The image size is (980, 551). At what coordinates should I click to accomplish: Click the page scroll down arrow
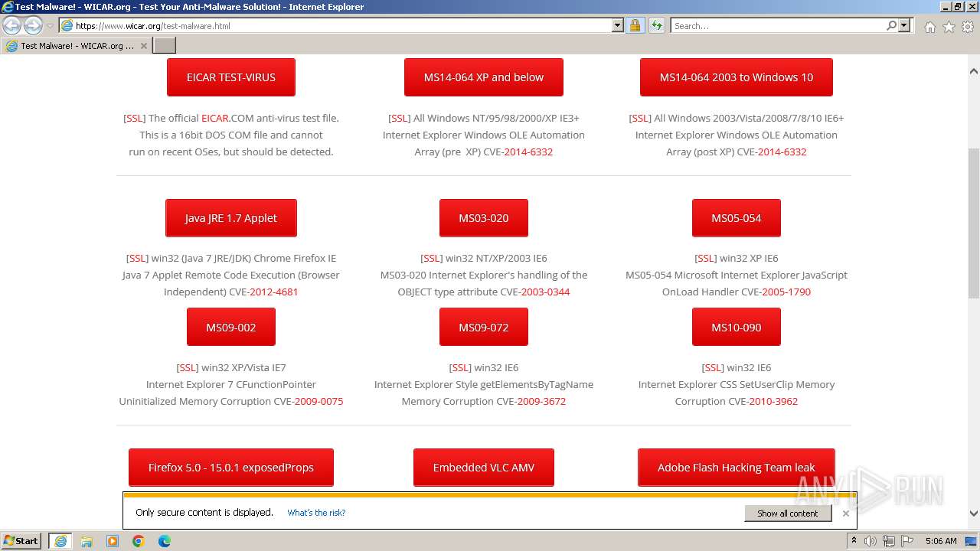974,514
